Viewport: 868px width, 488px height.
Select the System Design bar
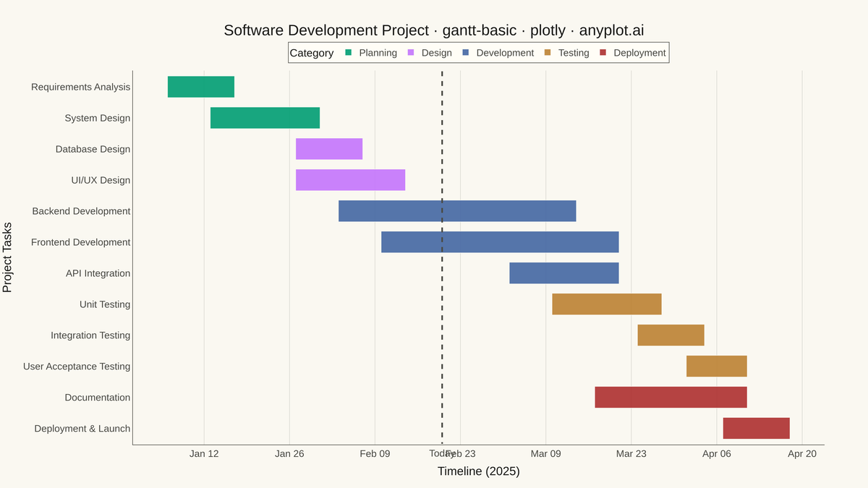(x=265, y=118)
